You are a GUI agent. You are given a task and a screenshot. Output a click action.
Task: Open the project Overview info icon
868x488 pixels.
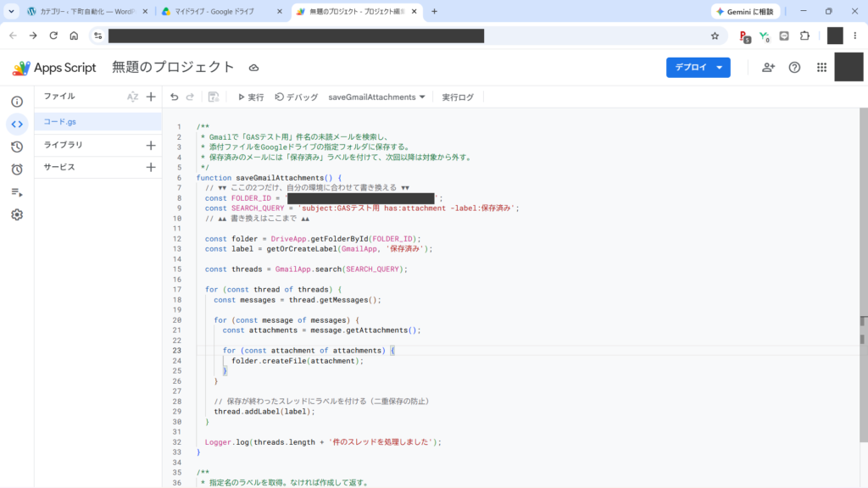click(x=17, y=102)
